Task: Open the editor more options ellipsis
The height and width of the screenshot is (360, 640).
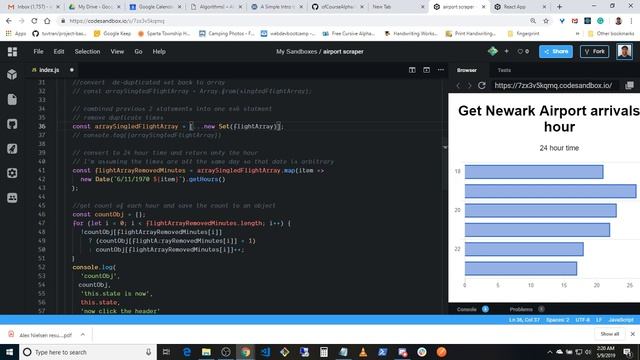Action: tap(441, 70)
